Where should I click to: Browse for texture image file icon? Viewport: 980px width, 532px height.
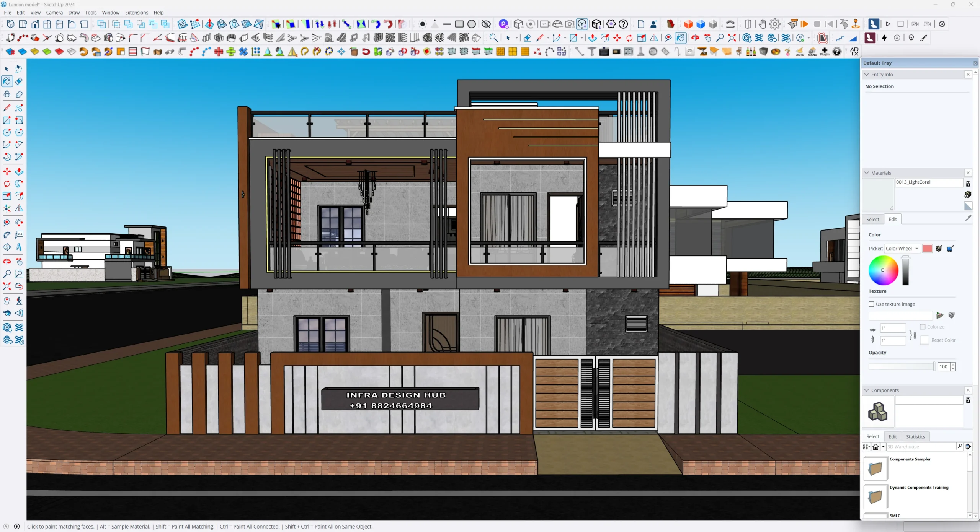coord(939,315)
